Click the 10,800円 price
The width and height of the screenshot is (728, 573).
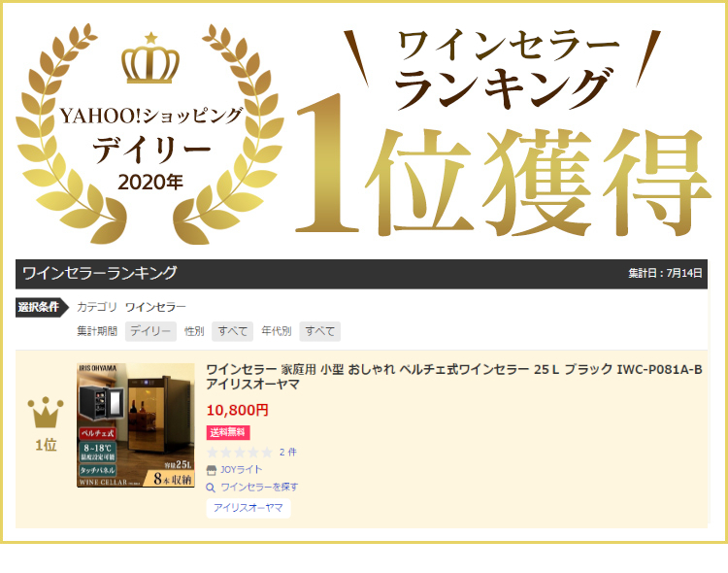237,411
